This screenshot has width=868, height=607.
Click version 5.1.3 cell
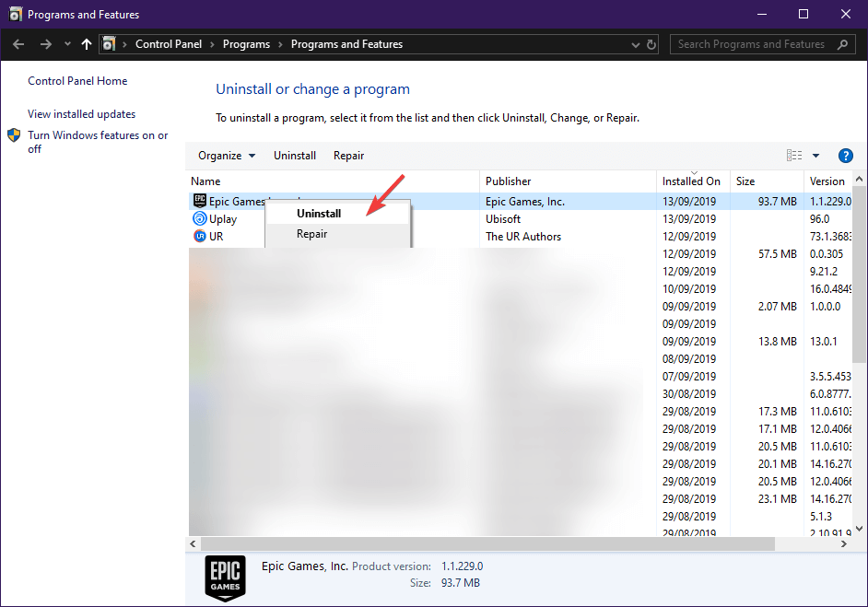coord(821,516)
